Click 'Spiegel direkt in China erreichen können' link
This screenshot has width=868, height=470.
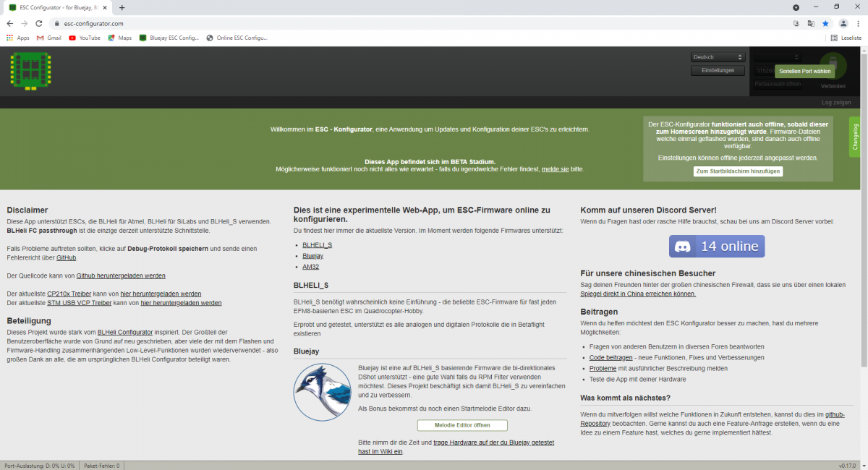pos(638,294)
